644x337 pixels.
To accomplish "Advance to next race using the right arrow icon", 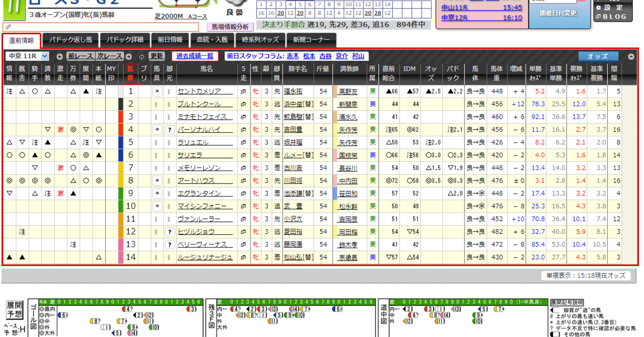I will pyautogui.click(x=127, y=57).
